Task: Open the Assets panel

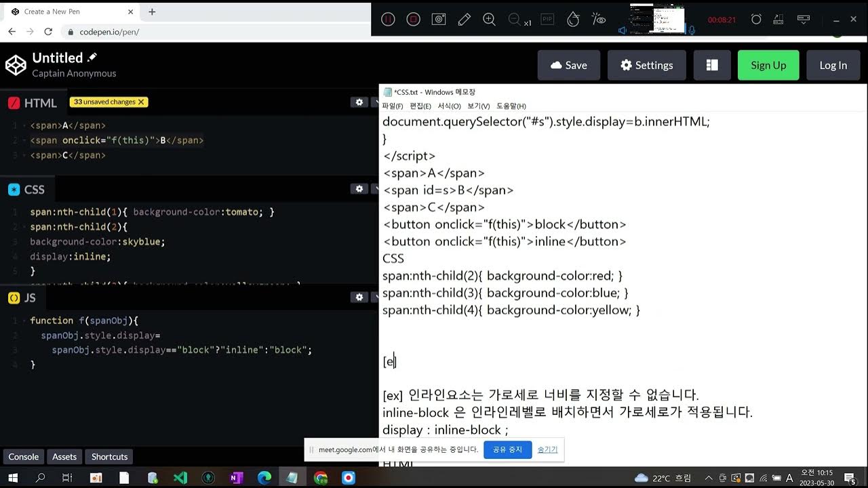Action: (64, 457)
